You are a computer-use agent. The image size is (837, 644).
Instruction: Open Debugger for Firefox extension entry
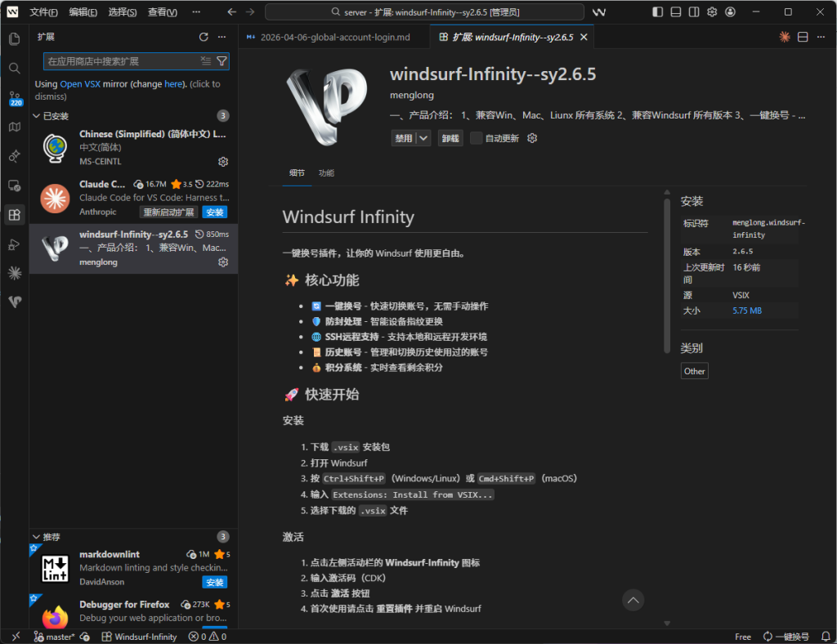[133, 611]
